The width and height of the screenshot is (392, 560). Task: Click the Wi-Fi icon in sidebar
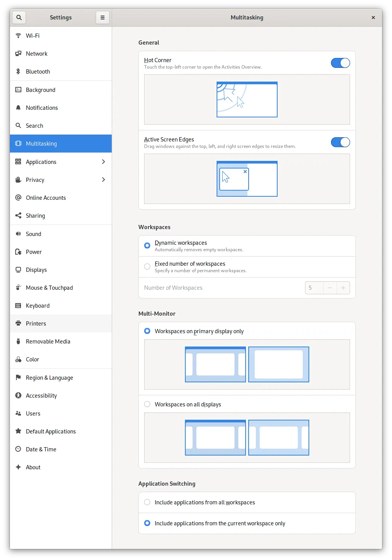point(18,36)
